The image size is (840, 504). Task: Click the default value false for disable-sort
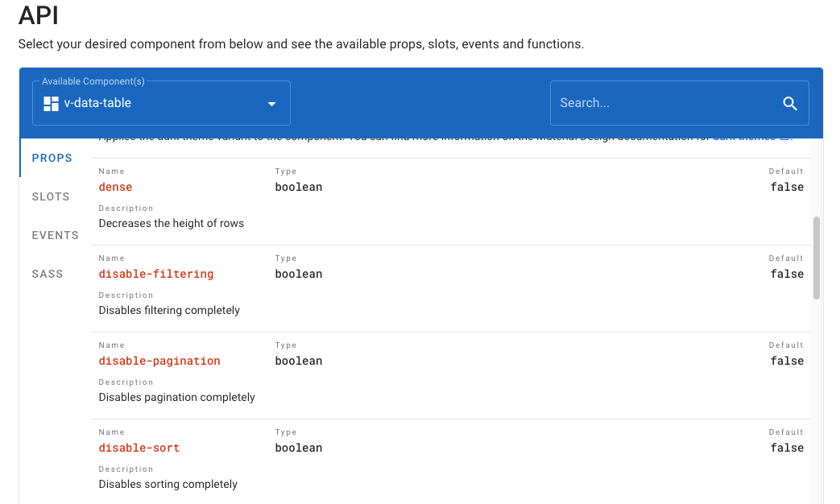point(786,448)
